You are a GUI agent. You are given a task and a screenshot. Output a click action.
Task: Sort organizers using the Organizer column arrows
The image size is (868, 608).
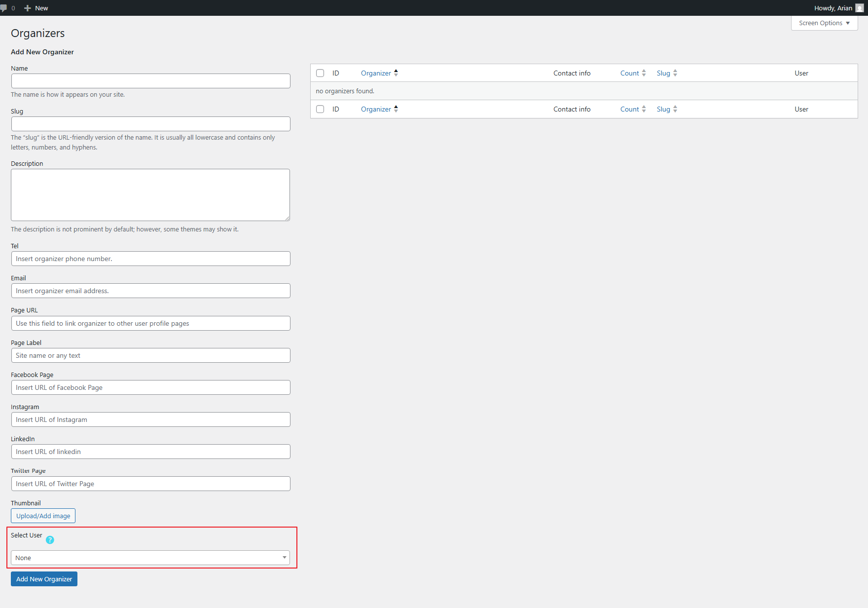coord(396,73)
